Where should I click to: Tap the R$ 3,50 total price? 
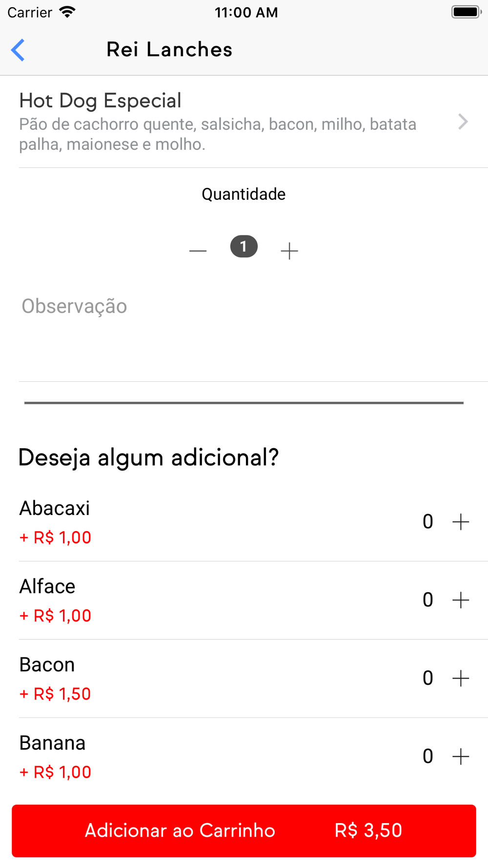(x=368, y=830)
